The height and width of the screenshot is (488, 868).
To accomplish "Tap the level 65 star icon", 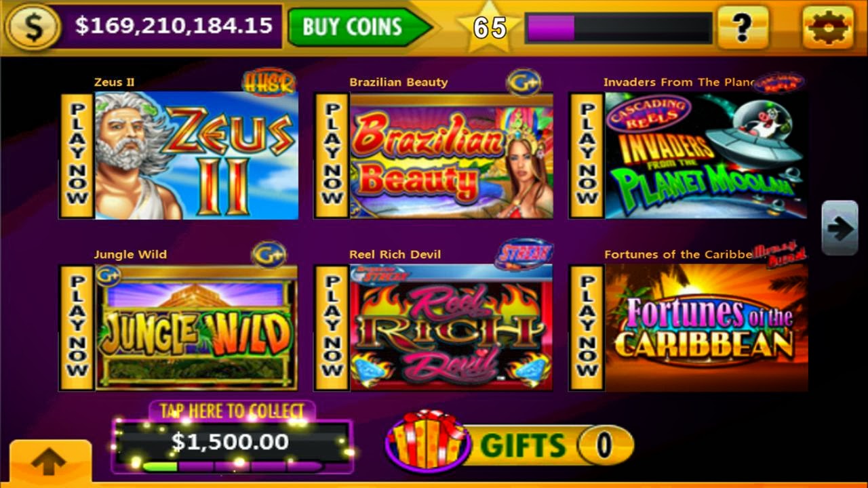I will click(x=489, y=26).
